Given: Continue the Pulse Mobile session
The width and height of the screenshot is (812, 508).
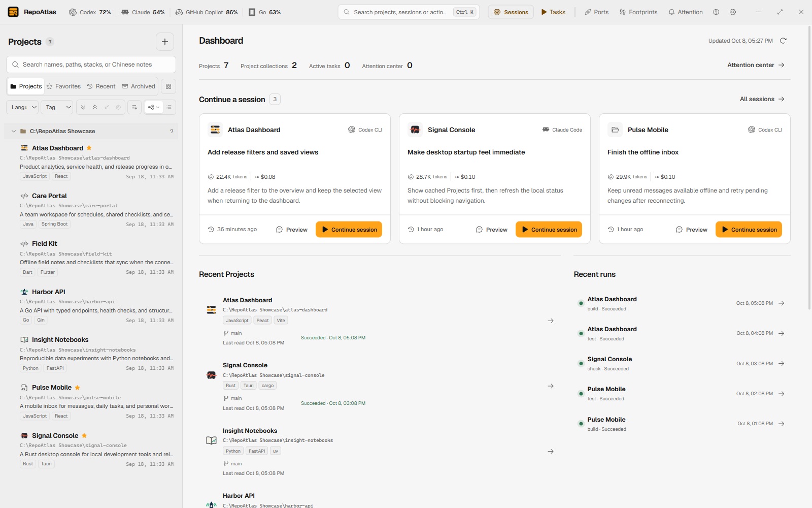Looking at the screenshot, I should tap(749, 230).
